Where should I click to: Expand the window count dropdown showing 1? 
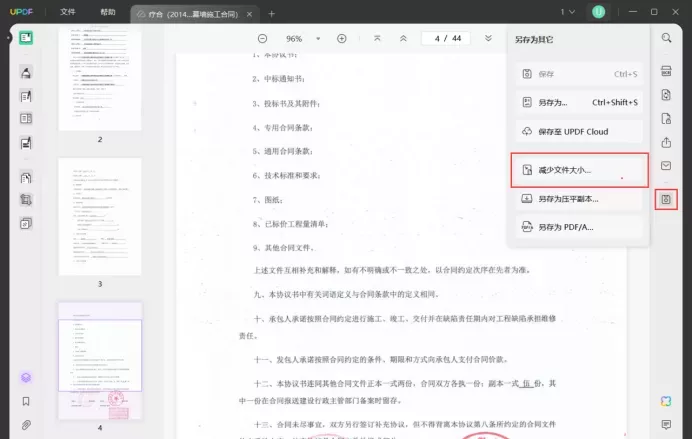567,12
